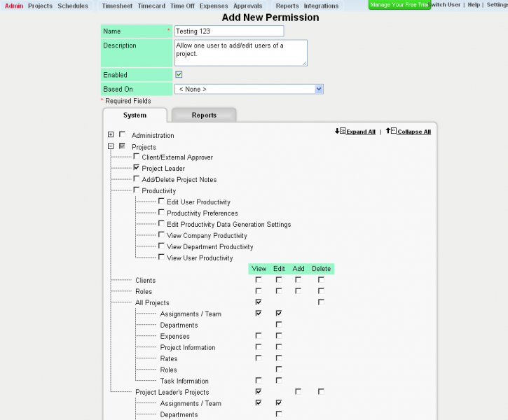Click the Switch User link

coord(444,4)
